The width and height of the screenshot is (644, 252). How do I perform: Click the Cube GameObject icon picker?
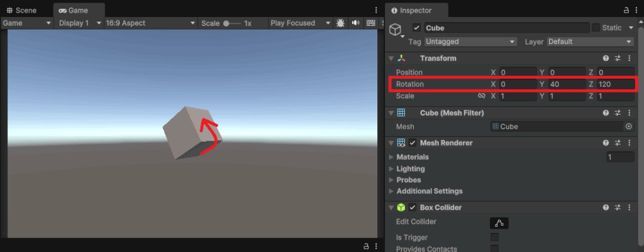(396, 30)
